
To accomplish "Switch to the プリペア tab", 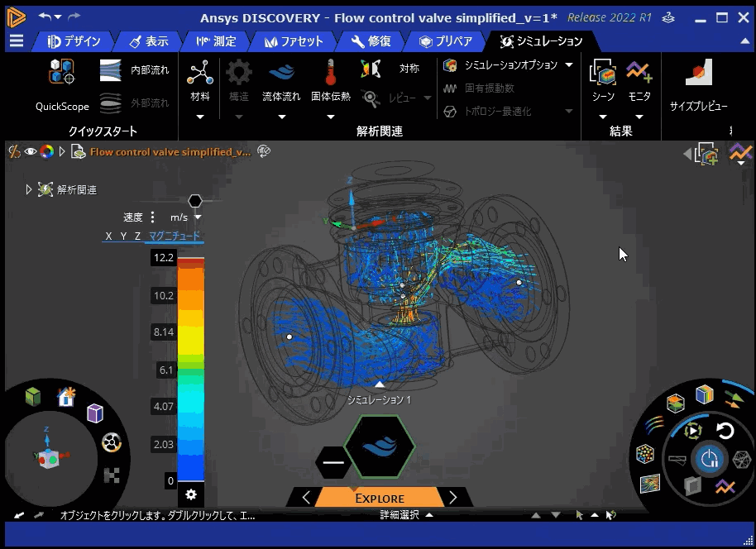I will [x=446, y=41].
